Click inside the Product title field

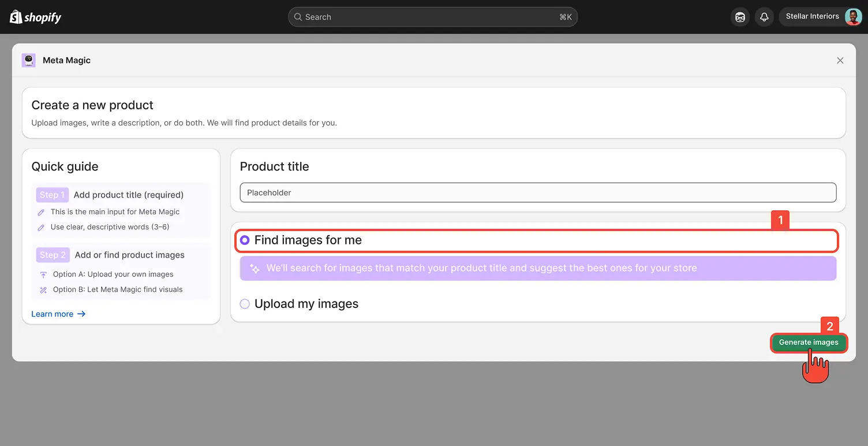(537, 192)
